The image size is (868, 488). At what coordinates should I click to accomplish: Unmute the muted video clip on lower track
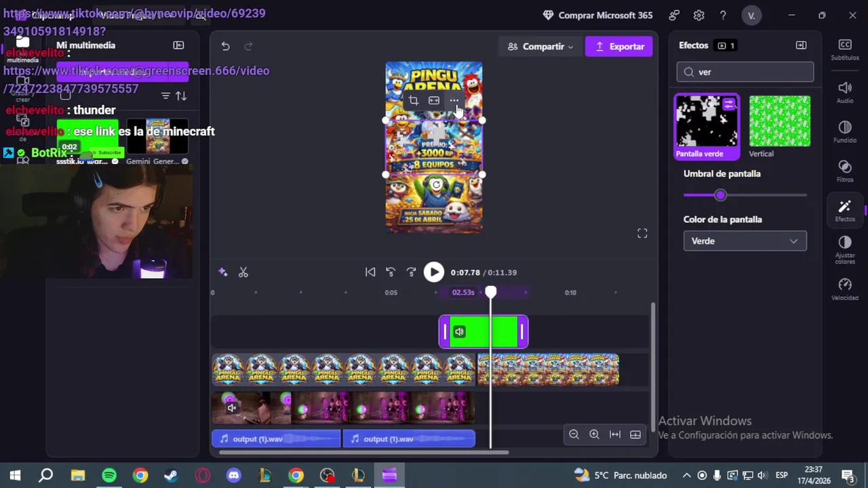[231, 407]
